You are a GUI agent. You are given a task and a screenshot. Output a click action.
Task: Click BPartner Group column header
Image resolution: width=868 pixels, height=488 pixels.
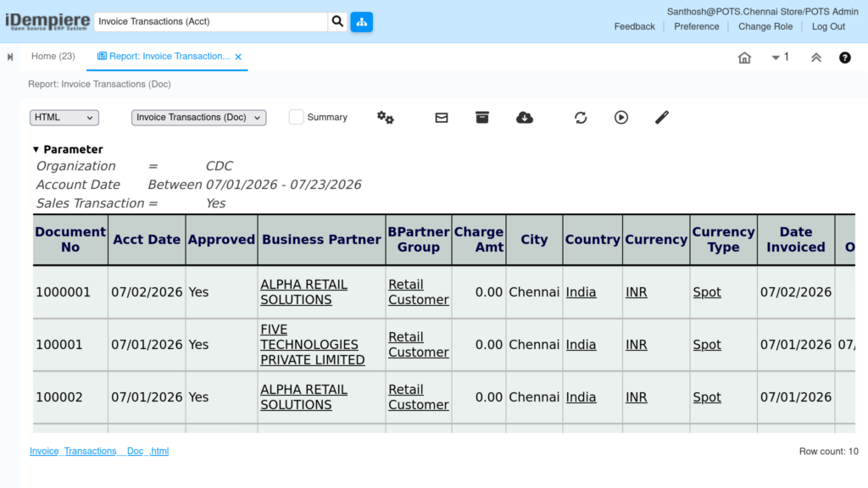(419, 240)
